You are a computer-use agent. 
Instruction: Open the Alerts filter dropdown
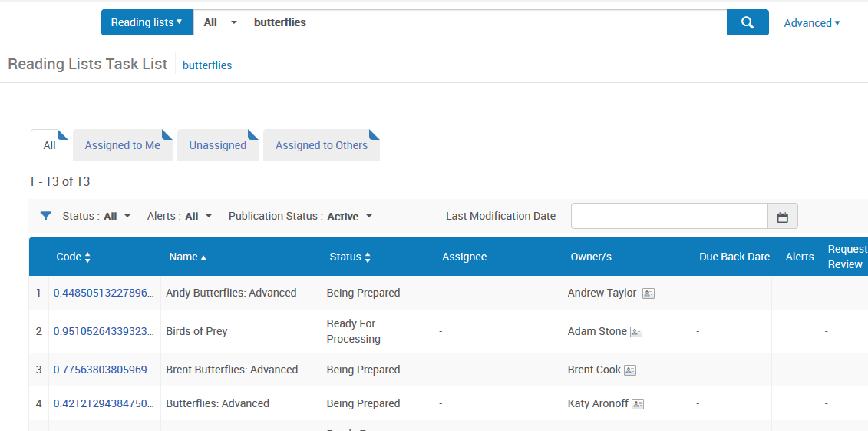180,216
